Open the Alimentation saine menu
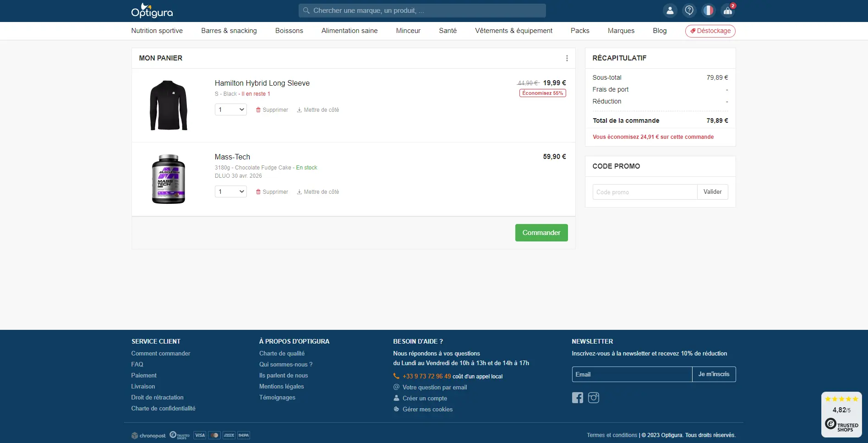The height and width of the screenshot is (443, 868). tap(349, 31)
